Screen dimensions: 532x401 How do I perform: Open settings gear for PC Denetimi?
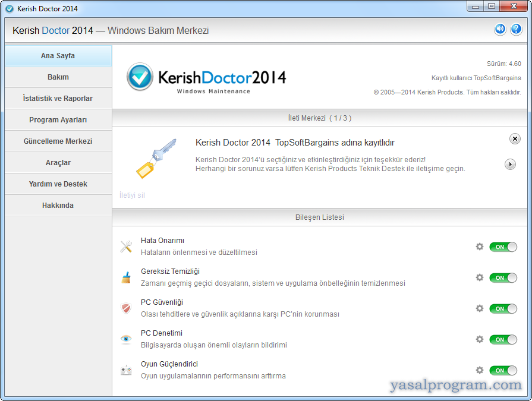point(480,339)
